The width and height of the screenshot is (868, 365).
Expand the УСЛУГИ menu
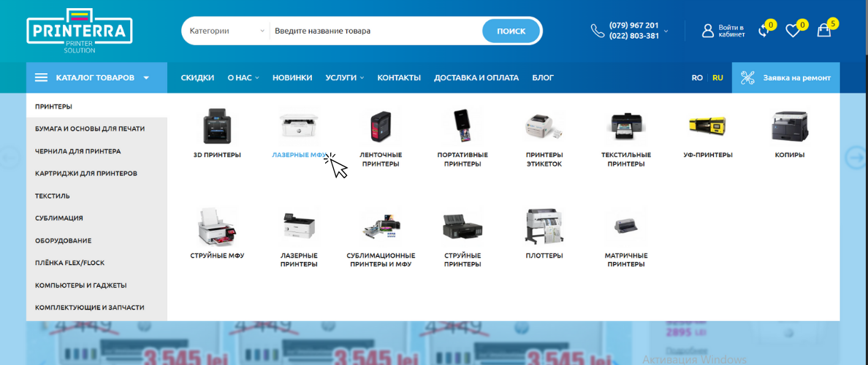[344, 78]
